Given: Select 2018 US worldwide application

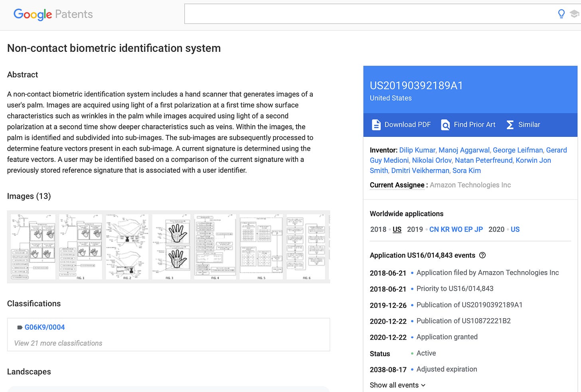Looking at the screenshot, I should click(397, 230).
